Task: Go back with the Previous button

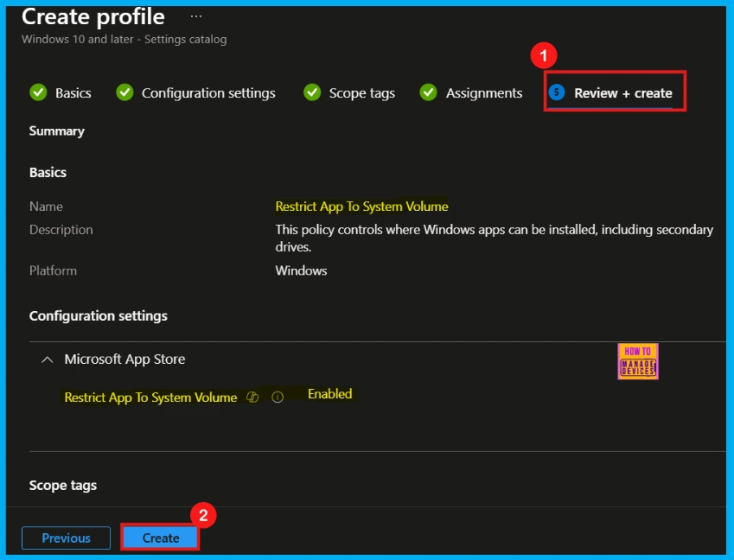Action: (66, 538)
